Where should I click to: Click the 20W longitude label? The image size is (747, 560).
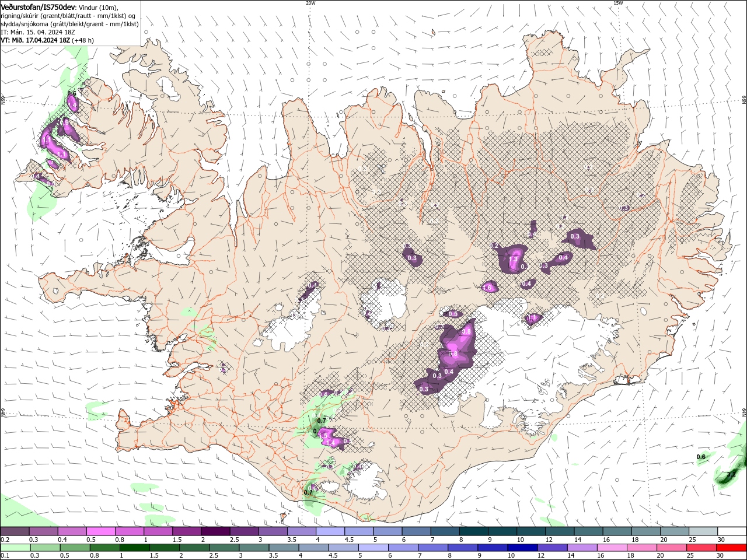[x=310, y=3]
